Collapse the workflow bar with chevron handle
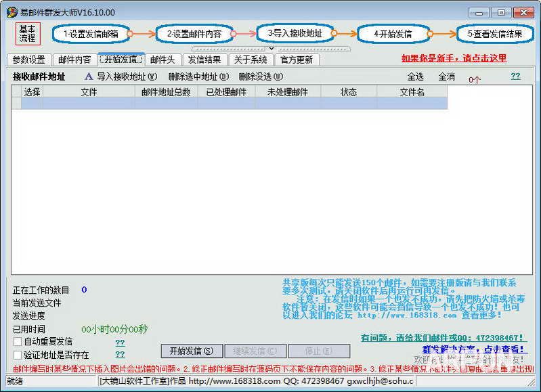This screenshot has width=541, height=392. pos(272,49)
